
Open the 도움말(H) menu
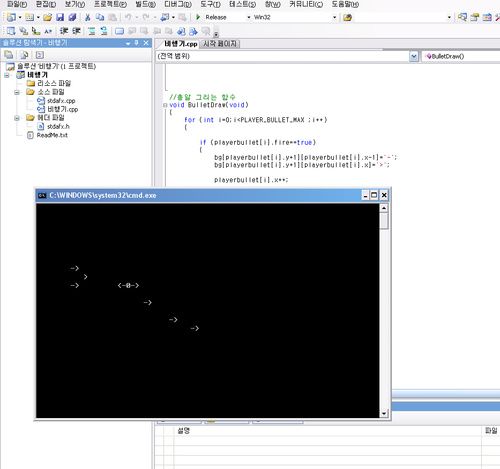coord(345,4)
